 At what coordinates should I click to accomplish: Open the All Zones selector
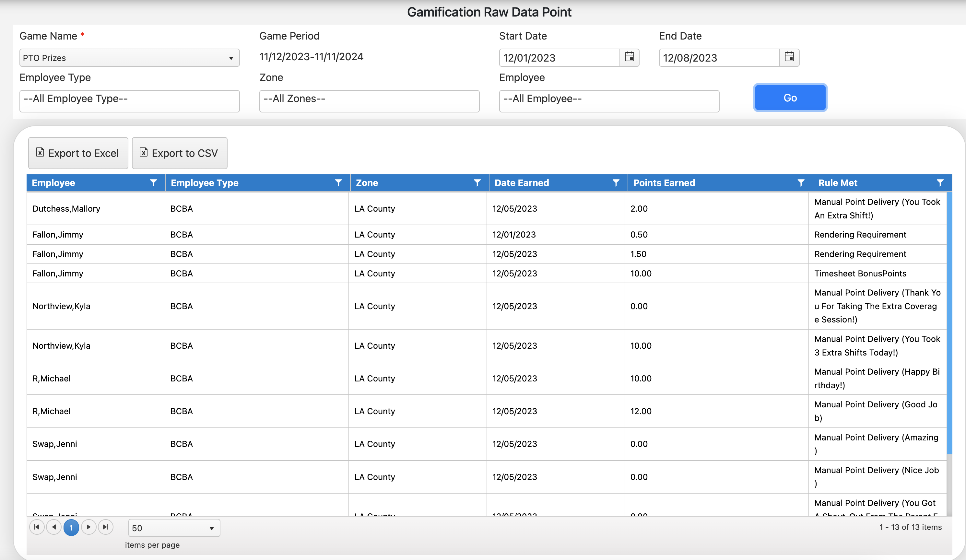369,101
